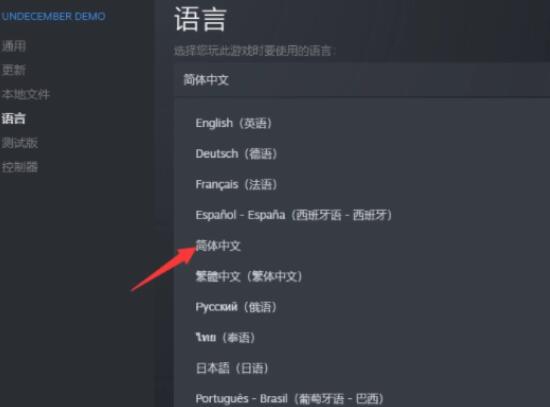
Task: Go to 本地文件 (Local Files) section
Action: (x=26, y=94)
